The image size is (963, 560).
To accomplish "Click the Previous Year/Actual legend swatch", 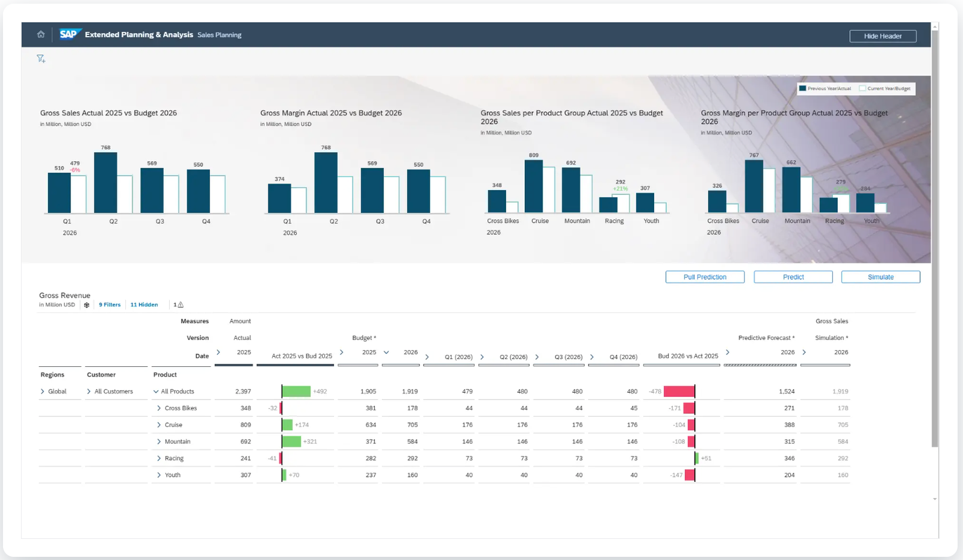I will click(802, 88).
